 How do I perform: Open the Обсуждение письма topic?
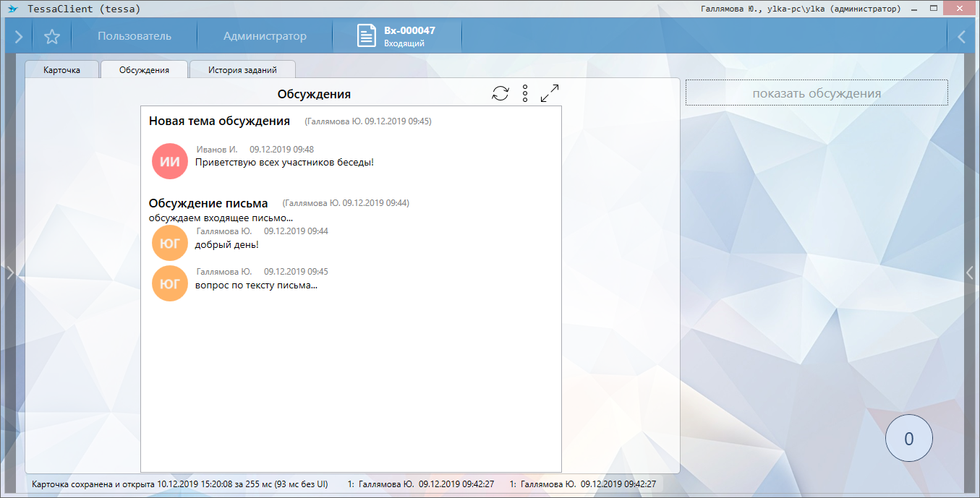pyautogui.click(x=208, y=203)
